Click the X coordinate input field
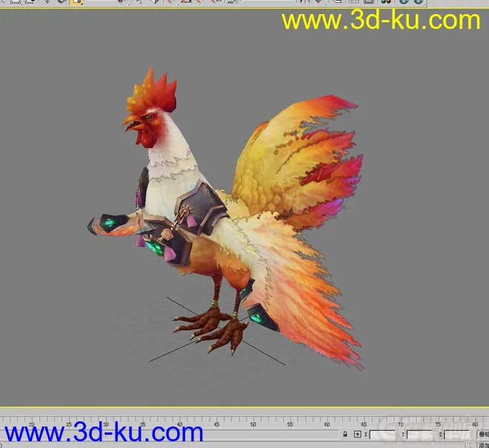Viewport: 489px width, 448px height. tap(382, 434)
